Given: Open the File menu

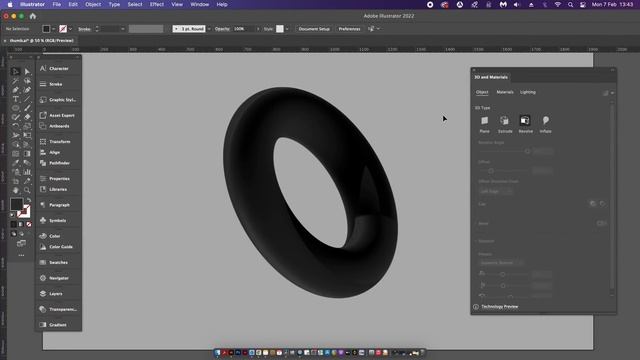Looking at the screenshot, I should [x=56, y=4].
